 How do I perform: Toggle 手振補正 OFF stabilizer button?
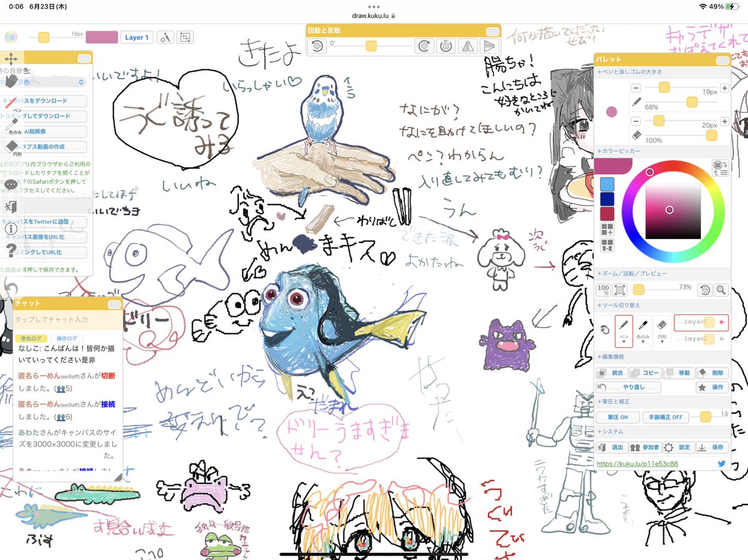point(666,417)
